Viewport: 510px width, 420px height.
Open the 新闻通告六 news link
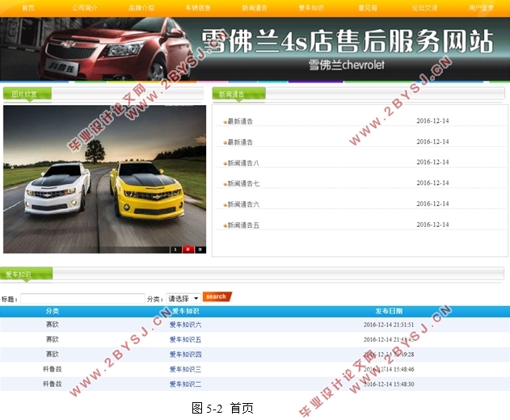coord(243,204)
